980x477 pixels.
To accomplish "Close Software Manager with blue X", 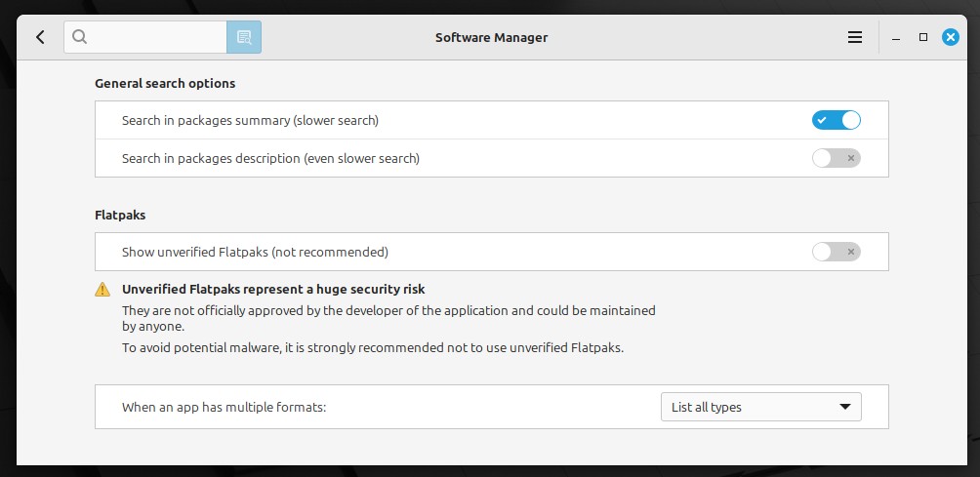I will click(951, 37).
